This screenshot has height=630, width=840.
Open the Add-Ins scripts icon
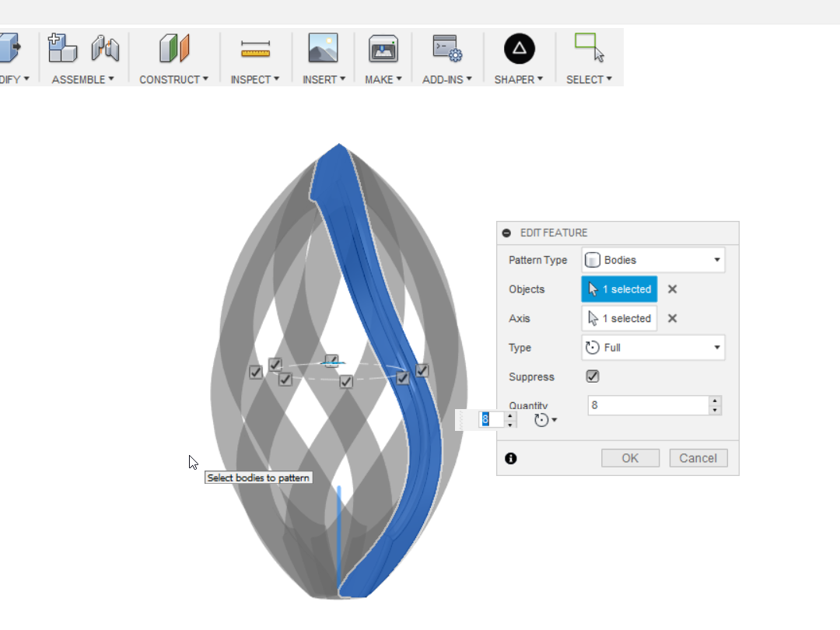pos(445,48)
